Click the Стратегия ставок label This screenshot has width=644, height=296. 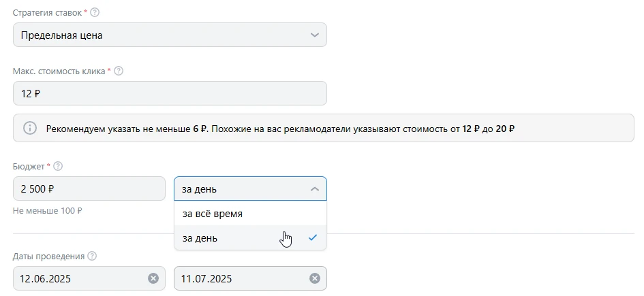click(47, 12)
